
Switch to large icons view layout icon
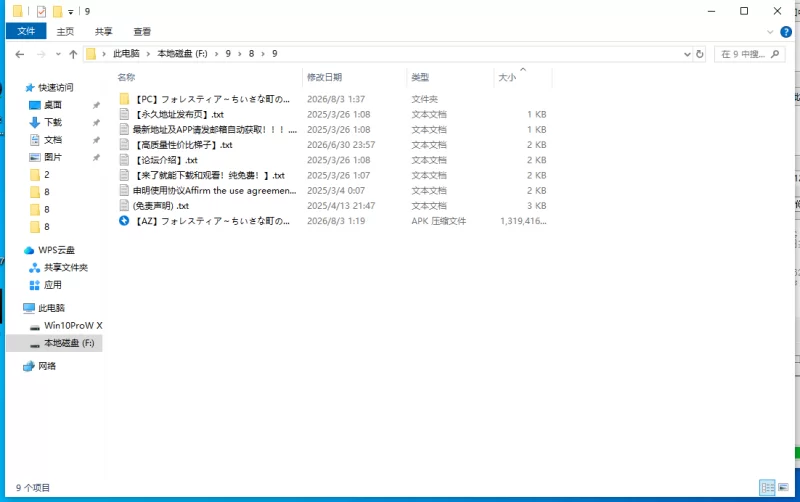(783, 488)
